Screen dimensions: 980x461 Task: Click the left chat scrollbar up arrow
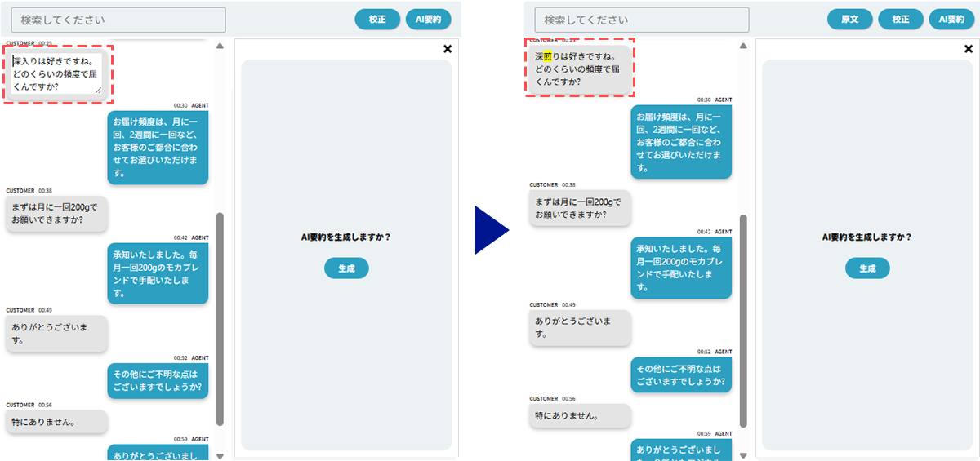(220, 46)
